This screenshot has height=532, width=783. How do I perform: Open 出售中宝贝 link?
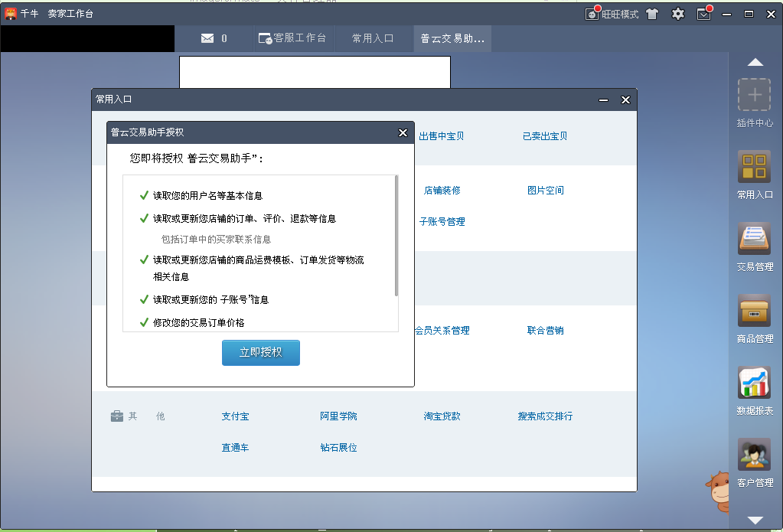click(x=442, y=136)
